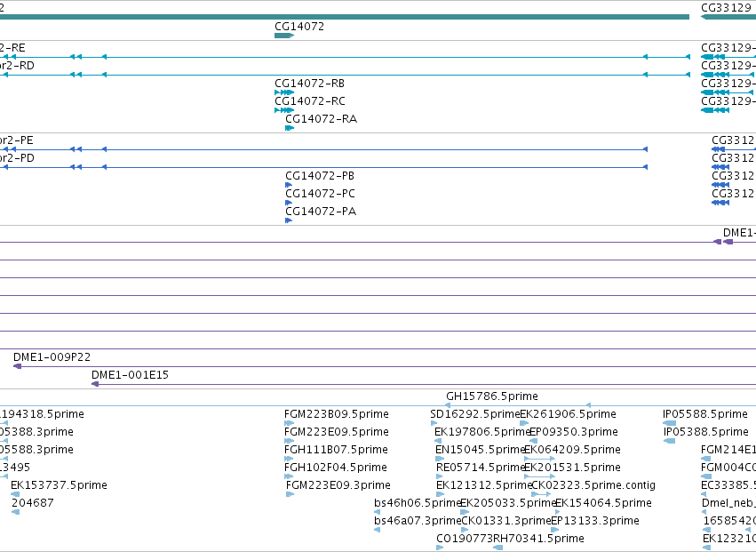Image resolution: width=756 pixels, height=552 pixels.
Task: Open the EK197806.5prime EST
Action: click(482, 432)
